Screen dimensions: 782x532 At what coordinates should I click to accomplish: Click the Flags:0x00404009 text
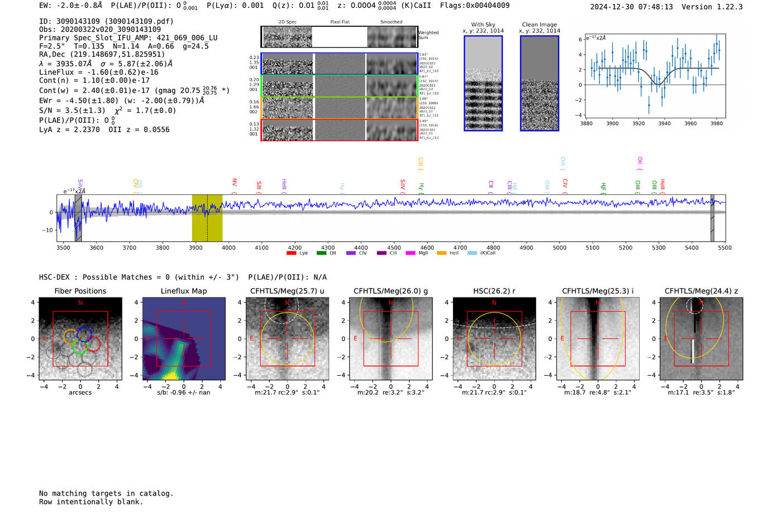point(475,6)
